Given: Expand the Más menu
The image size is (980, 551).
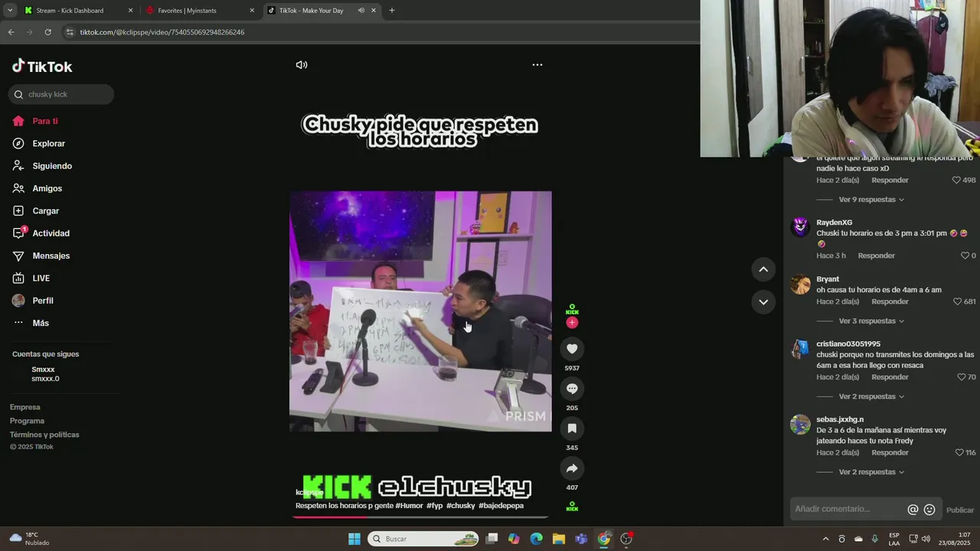Looking at the screenshot, I should pyautogui.click(x=31, y=323).
